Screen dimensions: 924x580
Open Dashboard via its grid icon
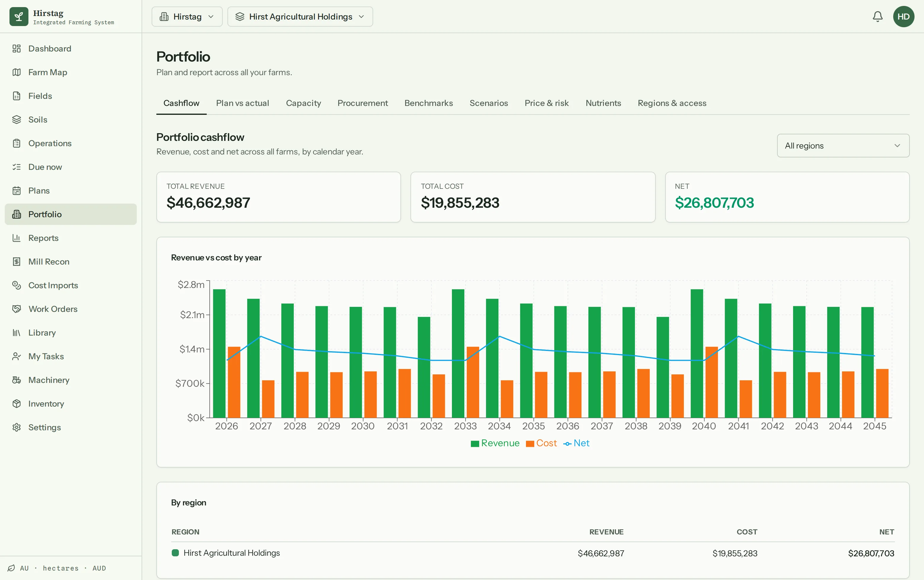[x=17, y=49]
